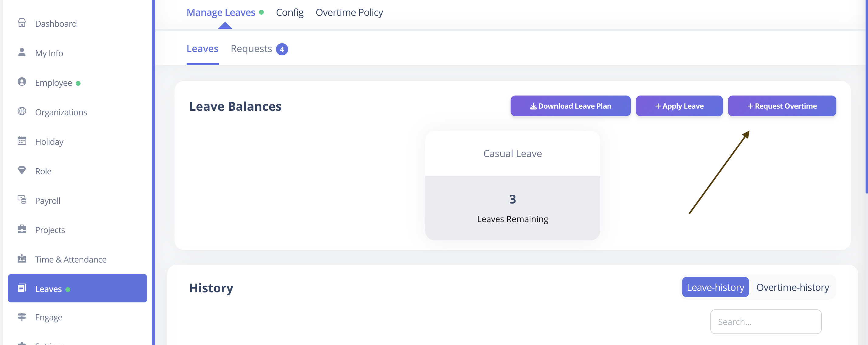This screenshot has height=345, width=868.
Task: Click the Engage signpost icon
Action: [22, 317]
